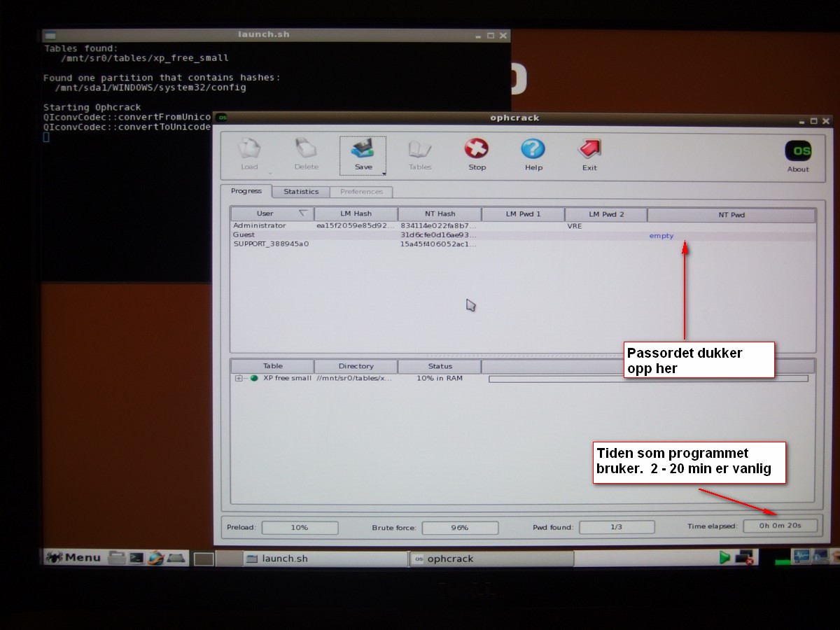Click the LM Pwd 2 column header

click(x=606, y=214)
